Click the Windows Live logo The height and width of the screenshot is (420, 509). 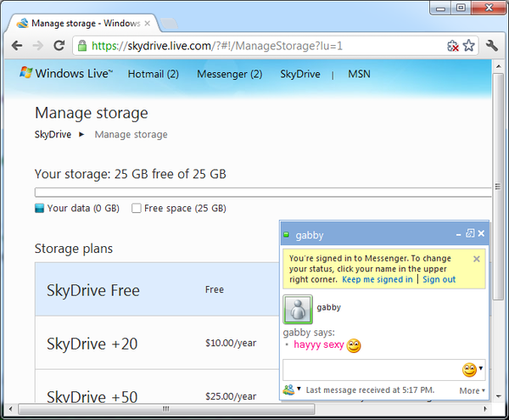tap(64, 74)
